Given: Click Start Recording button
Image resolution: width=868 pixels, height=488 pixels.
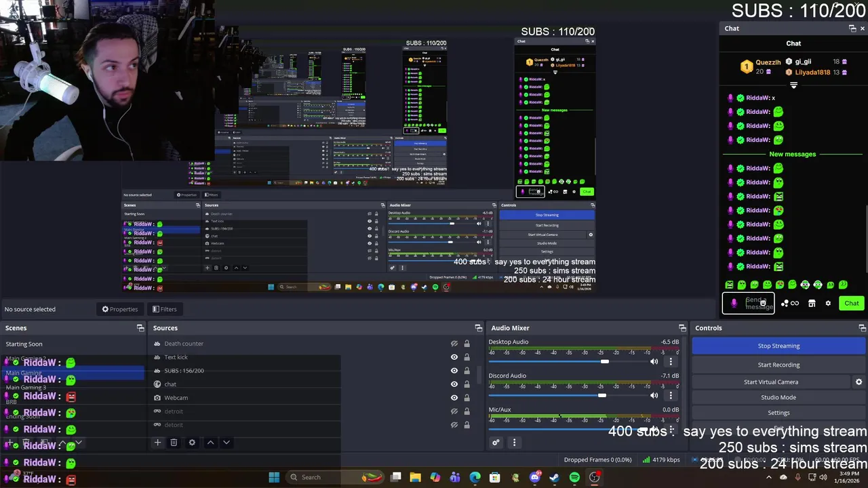Looking at the screenshot, I should [778, 365].
